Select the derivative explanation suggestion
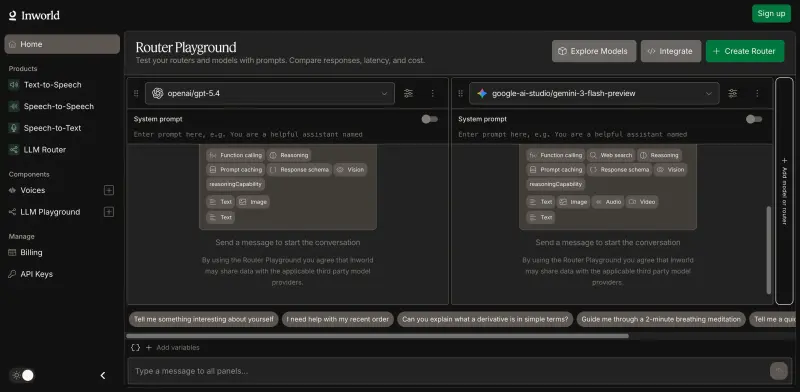The image size is (800, 392). pyautogui.click(x=485, y=320)
